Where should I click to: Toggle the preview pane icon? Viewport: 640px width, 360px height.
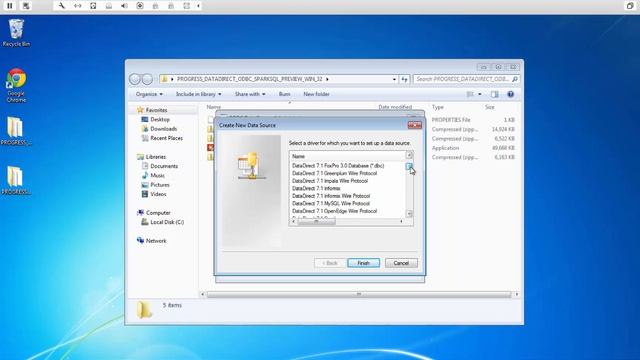(495, 94)
